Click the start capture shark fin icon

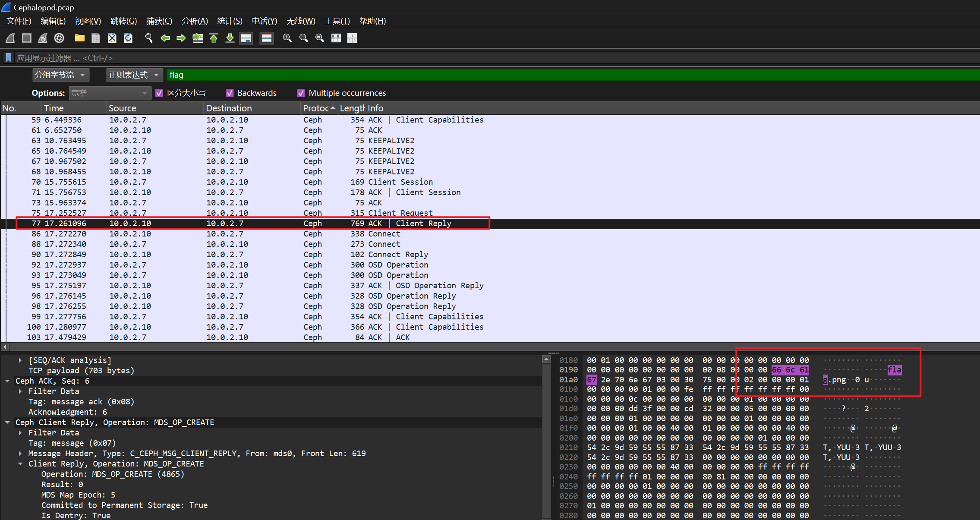(10, 38)
